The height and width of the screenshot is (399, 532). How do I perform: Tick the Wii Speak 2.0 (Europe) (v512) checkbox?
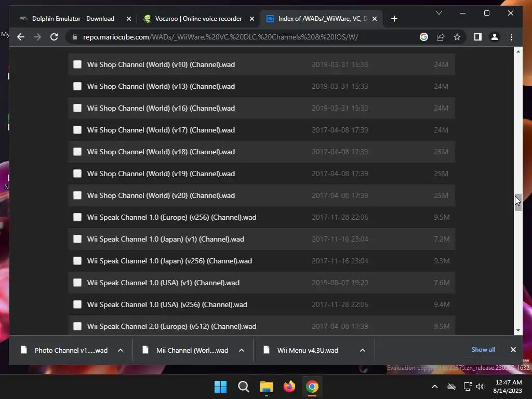click(x=77, y=326)
